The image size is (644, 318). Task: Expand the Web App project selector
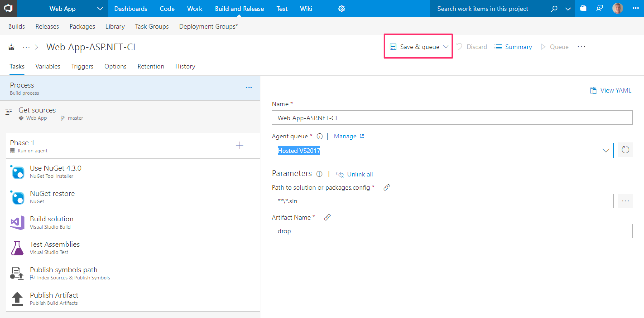point(100,9)
